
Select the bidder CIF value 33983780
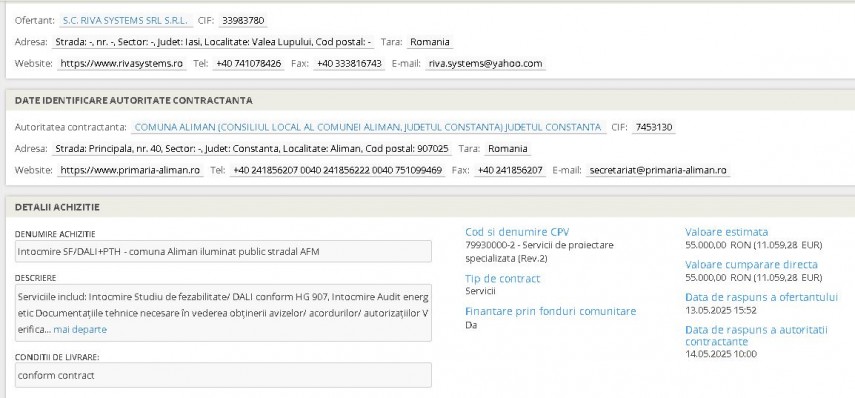point(243,21)
